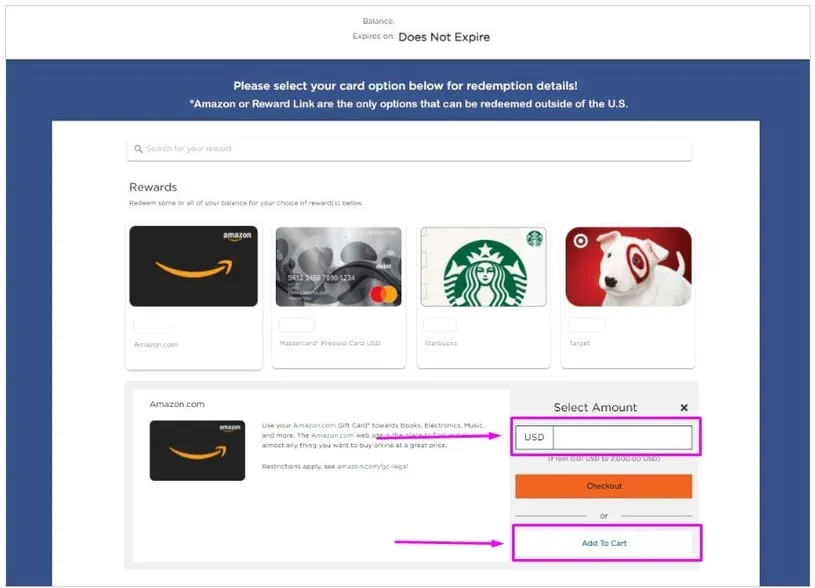Click the orange Checkout button

[x=603, y=486]
